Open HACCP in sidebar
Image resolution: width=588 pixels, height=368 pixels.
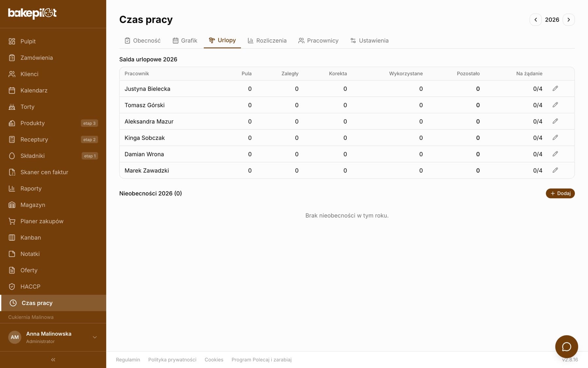point(53,287)
